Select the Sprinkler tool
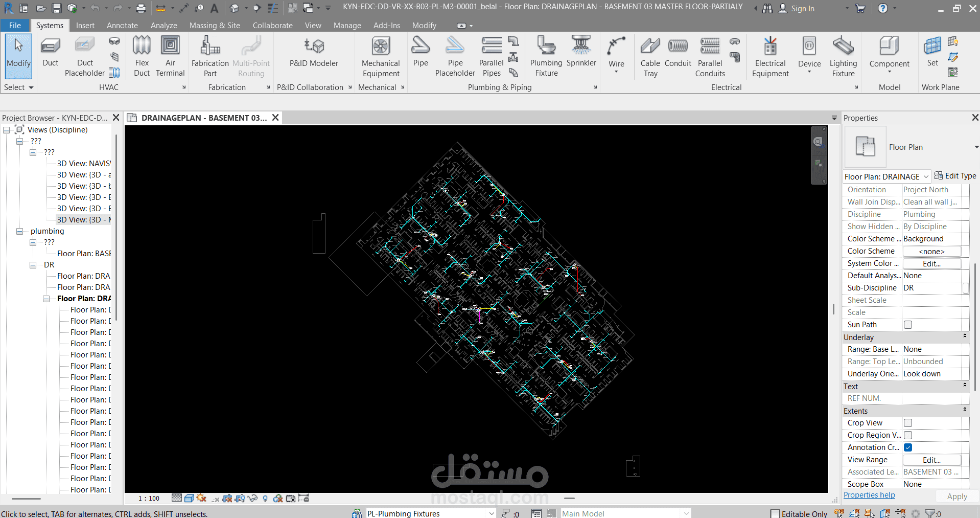980x518 pixels. 581,52
